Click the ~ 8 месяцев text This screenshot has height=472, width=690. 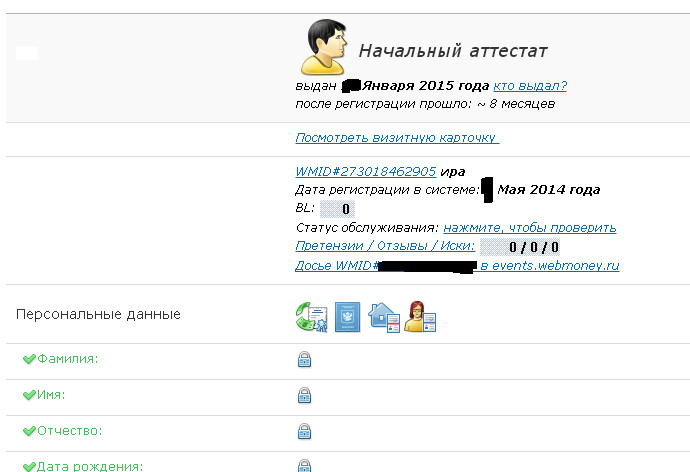(516, 104)
